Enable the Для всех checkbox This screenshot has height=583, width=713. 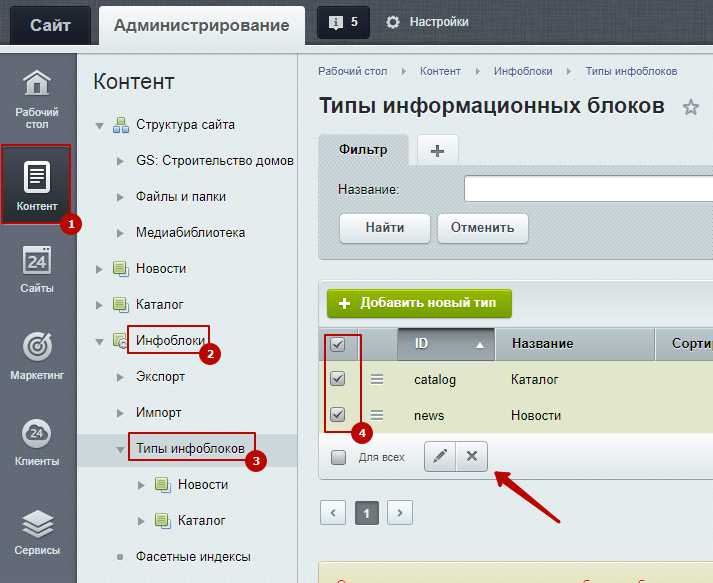coord(338,457)
